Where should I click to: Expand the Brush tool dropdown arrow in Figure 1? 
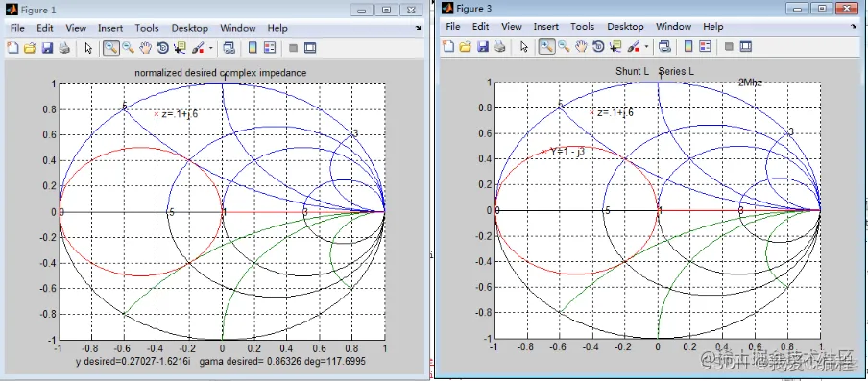(x=211, y=49)
